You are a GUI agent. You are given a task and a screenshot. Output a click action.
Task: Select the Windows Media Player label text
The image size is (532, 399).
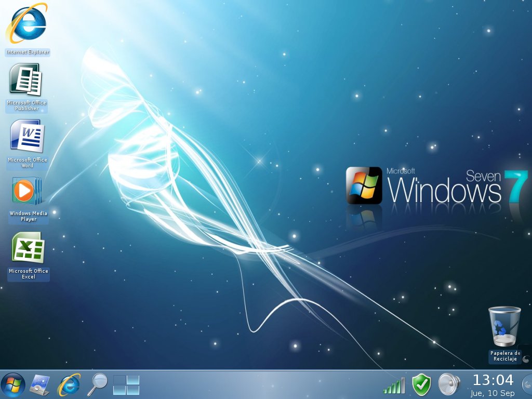(29, 216)
